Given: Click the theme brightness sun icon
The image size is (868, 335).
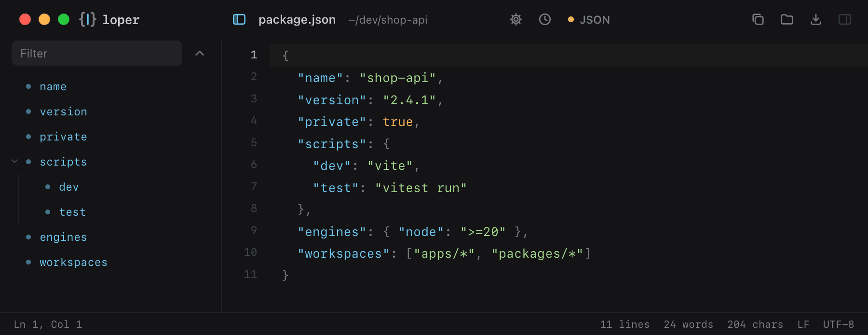Looking at the screenshot, I should pos(516,19).
